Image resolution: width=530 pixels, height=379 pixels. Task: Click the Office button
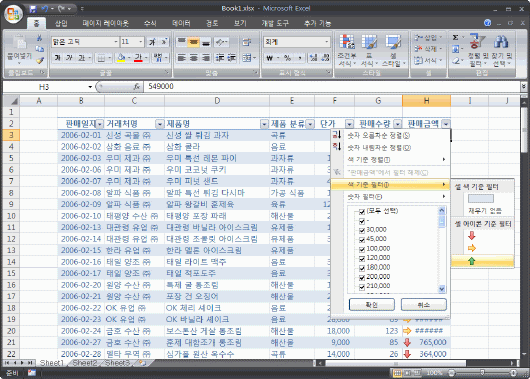tap(14, 14)
